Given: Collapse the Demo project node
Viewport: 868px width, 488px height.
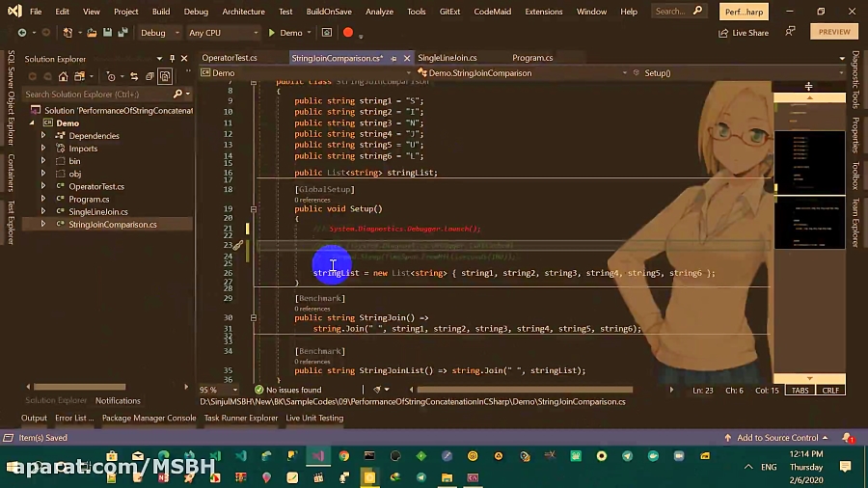Looking at the screenshot, I should pyautogui.click(x=32, y=122).
